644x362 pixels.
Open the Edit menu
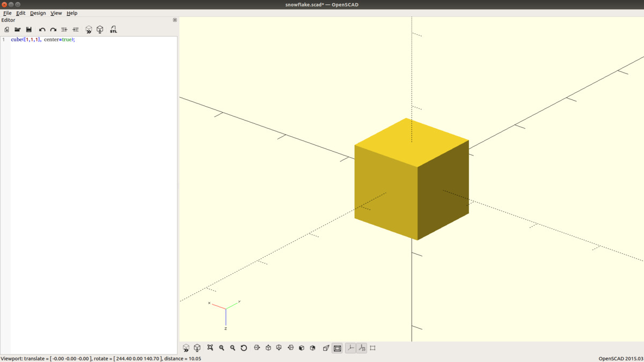(20, 13)
